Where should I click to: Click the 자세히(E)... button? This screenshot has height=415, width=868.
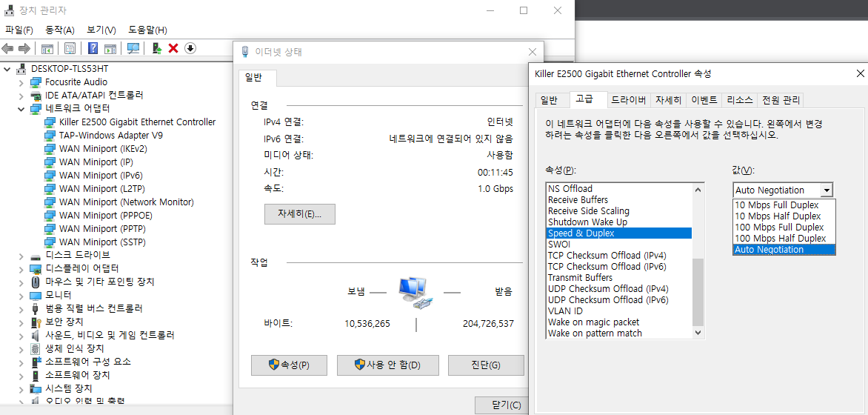click(x=299, y=214)
